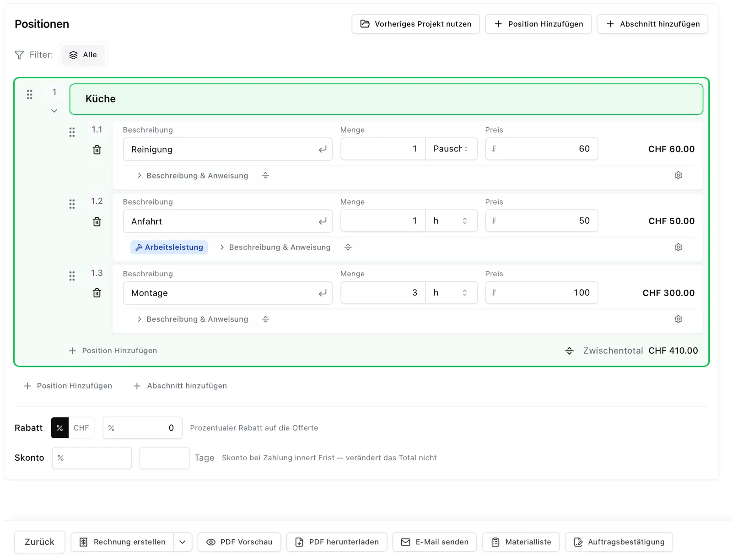Viewport: 732px width, 560px height.
Task: Click E-Mail senden button
Action: pos(435,542)
